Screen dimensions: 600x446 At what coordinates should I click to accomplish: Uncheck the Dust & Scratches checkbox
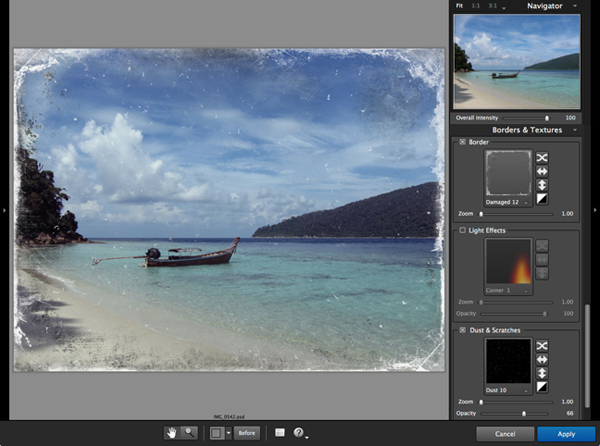[x=462, y=330]
